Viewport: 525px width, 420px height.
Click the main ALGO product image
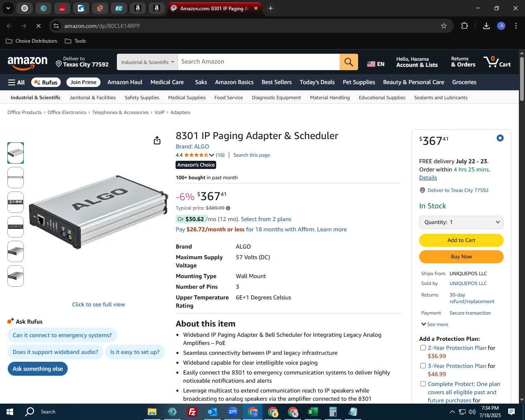[98, 212]
